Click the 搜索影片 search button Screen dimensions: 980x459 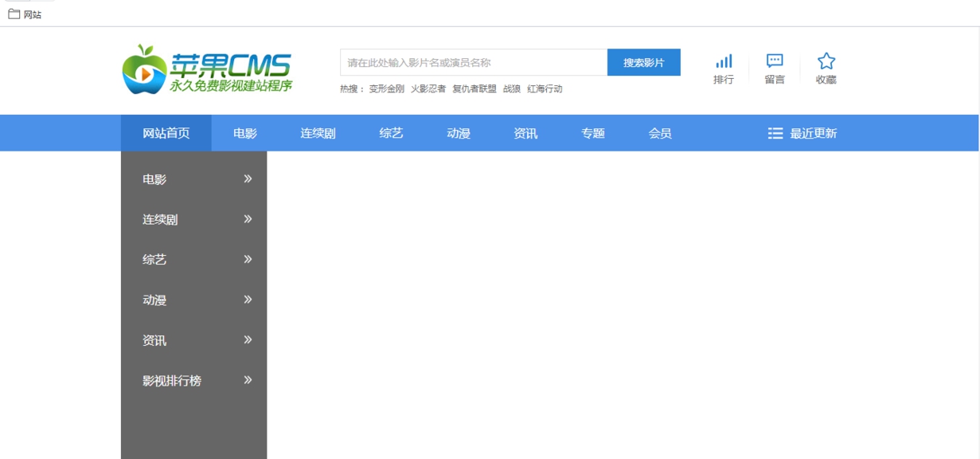point(646,61)
